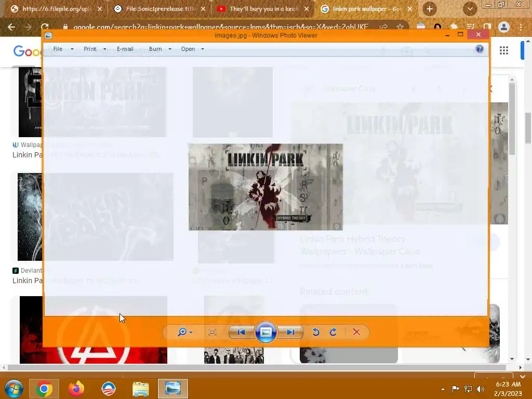532x399 pixels.
Task: Expand the Burn dropdown arrow
Action: point(170,49)
